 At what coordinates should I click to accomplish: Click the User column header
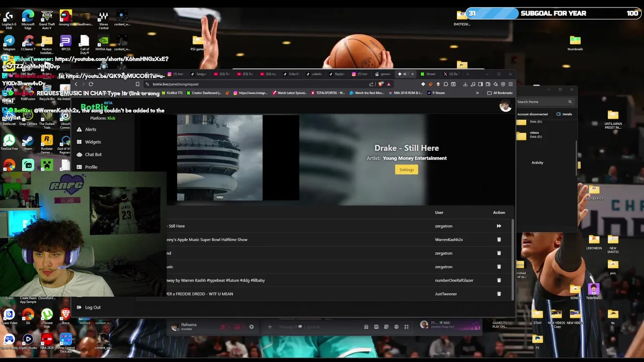click(439, 213)
